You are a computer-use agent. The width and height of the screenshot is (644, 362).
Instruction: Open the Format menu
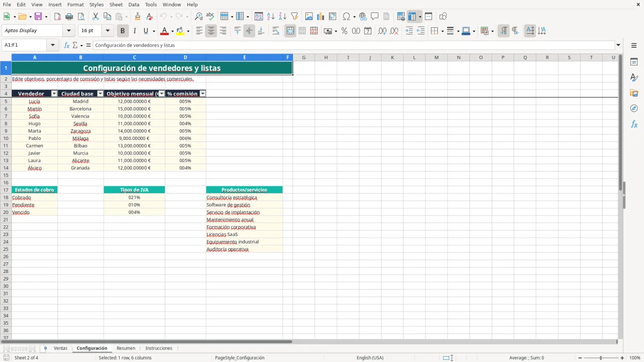pyautogui.click(x=75, y=4)
